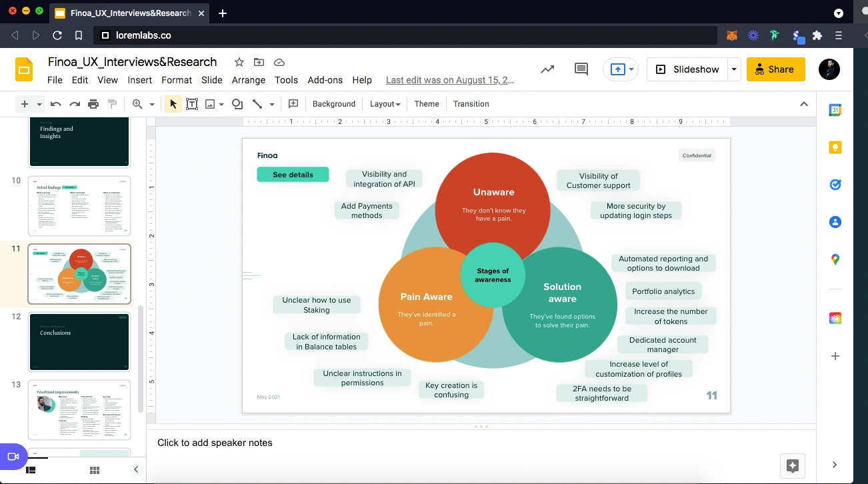Click the Undo arrow
This screenshot has height=484, width=868.
[x=56, y=104]
